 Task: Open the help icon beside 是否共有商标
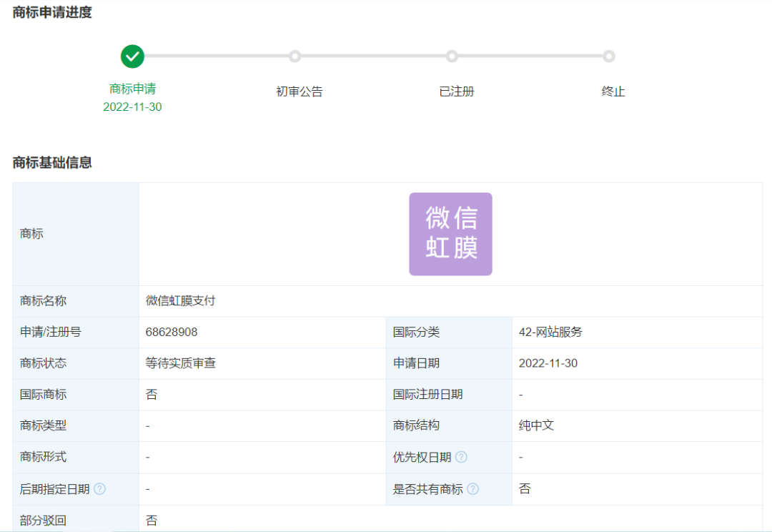473,488
